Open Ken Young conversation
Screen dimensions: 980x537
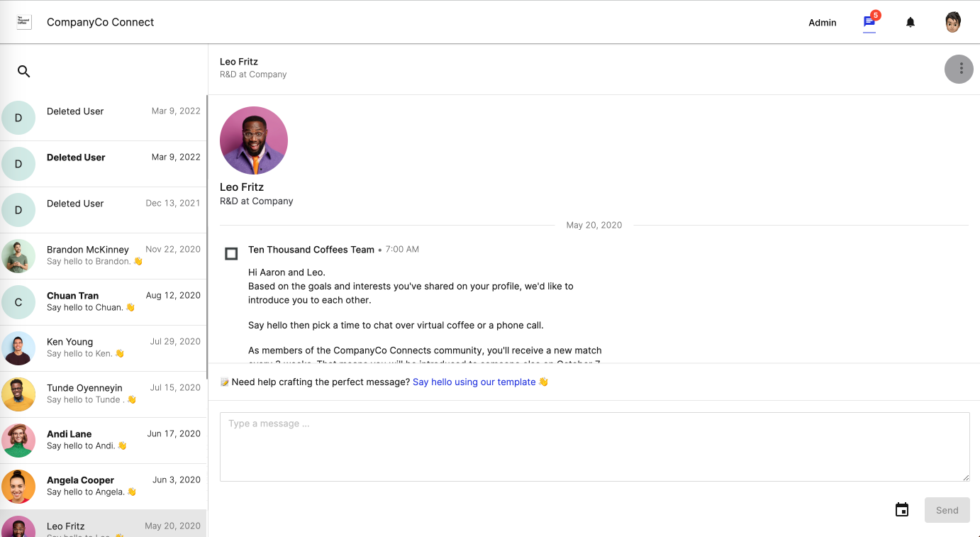[103, 348]
